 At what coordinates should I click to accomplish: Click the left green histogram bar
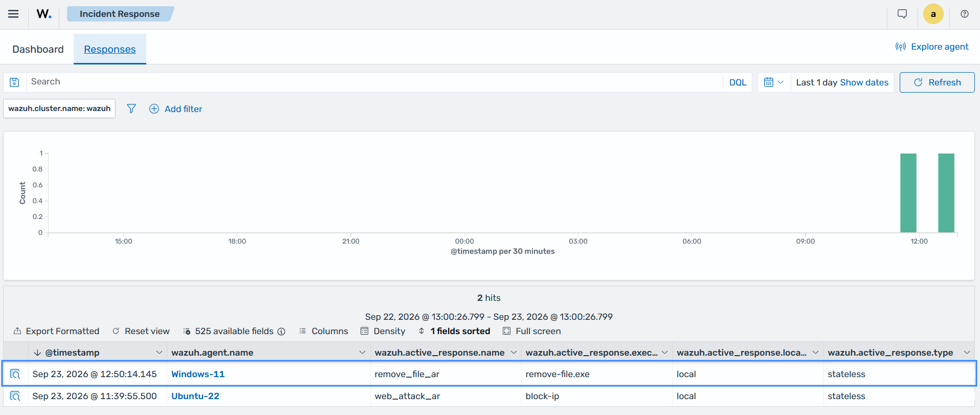(x=908, y=193)
